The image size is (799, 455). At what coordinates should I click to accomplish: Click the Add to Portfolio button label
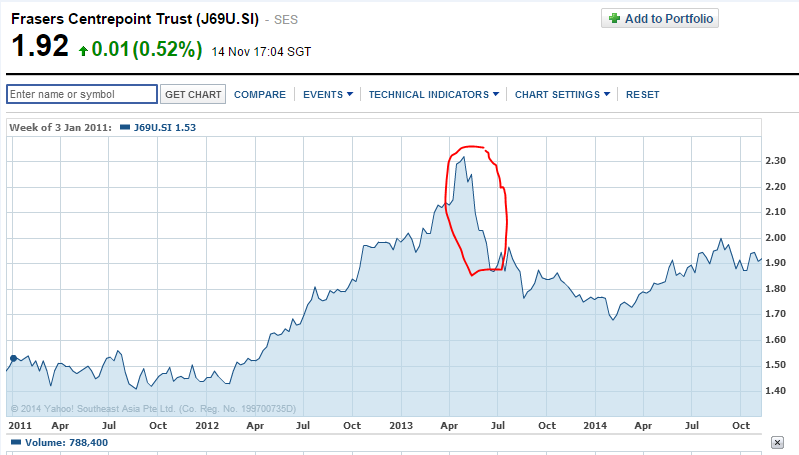click(669, 18)
